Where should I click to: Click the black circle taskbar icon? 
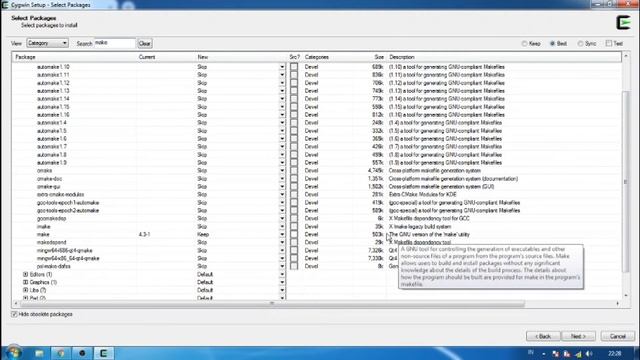point(82,353)
